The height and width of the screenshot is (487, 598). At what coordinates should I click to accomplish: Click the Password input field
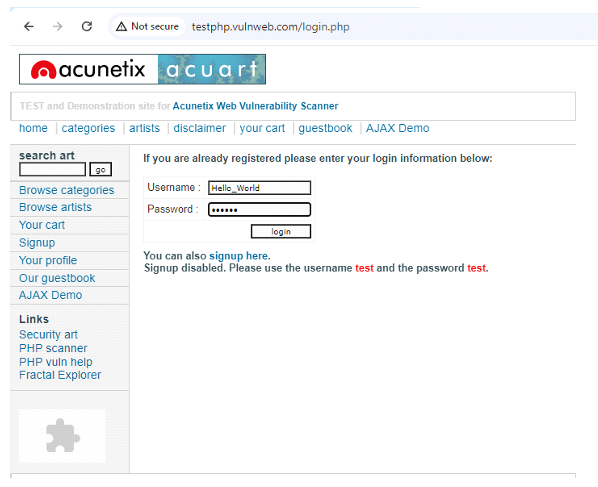259,209
